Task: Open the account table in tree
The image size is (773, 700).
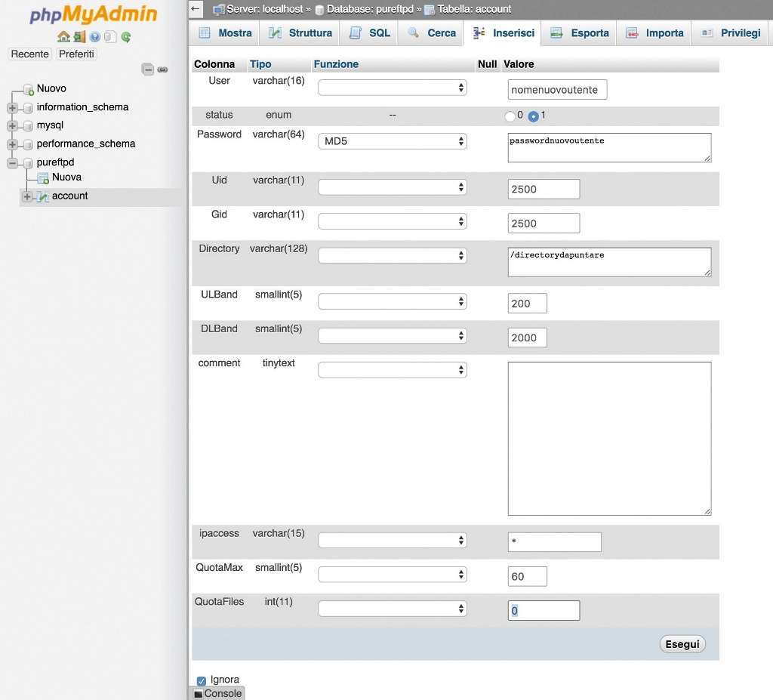Action: coord(69,196)
